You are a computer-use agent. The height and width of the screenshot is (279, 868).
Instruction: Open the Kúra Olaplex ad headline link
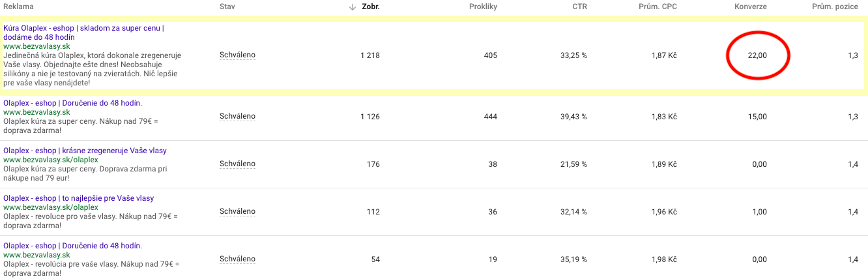click(83, 33)
